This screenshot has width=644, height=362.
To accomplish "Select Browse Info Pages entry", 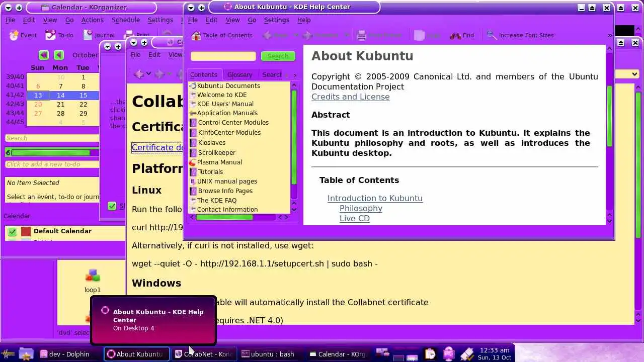I will 221,191.
